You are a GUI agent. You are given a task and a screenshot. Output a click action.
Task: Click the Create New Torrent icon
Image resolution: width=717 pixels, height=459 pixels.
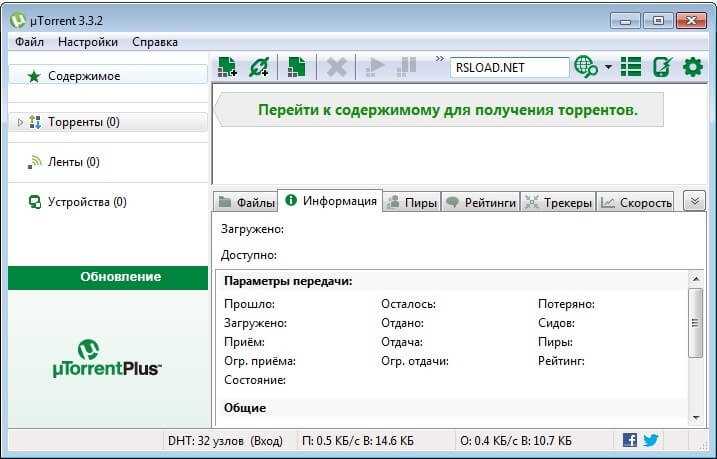(296, 67)
